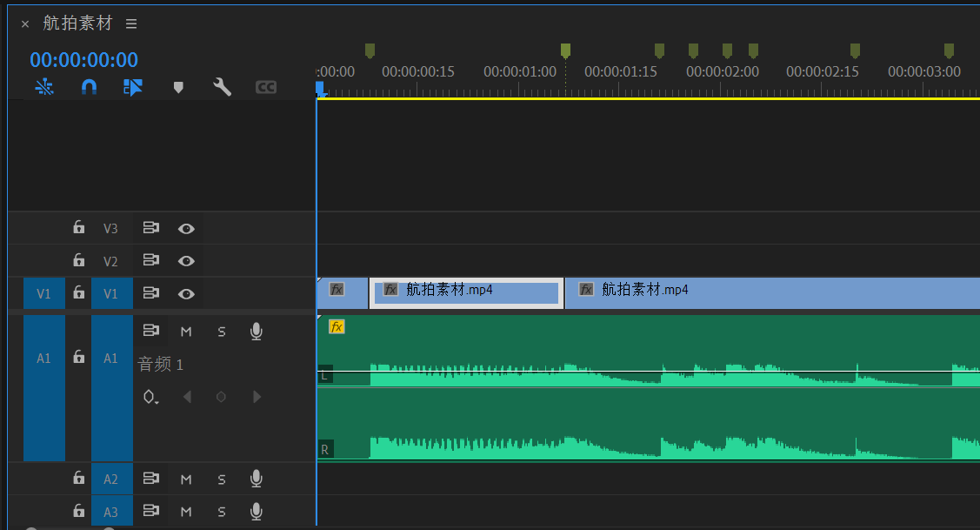Toggle sync lock for V1

pos(151,292)
